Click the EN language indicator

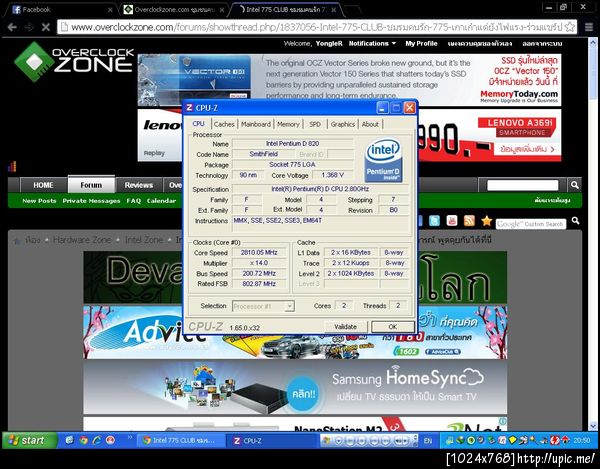(428, 441)
